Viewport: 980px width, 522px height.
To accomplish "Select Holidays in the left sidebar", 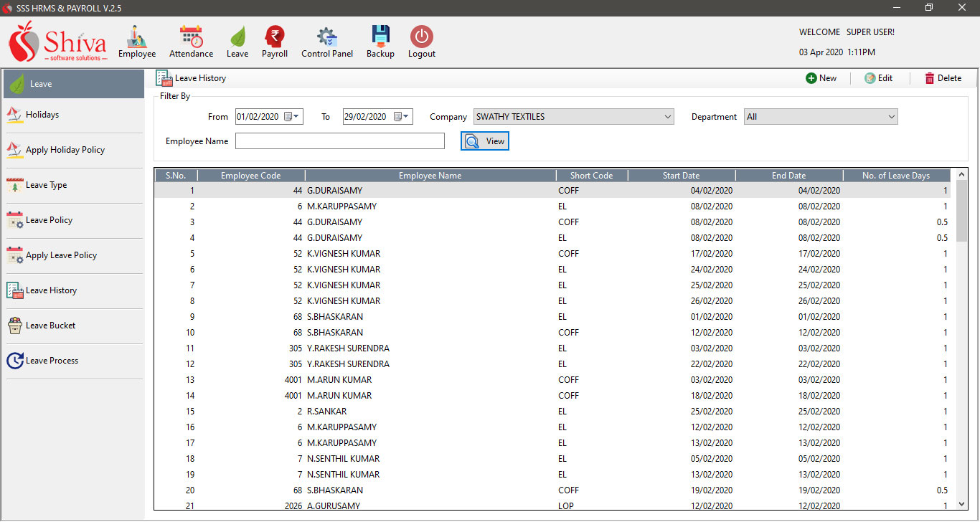I will 42,115.
